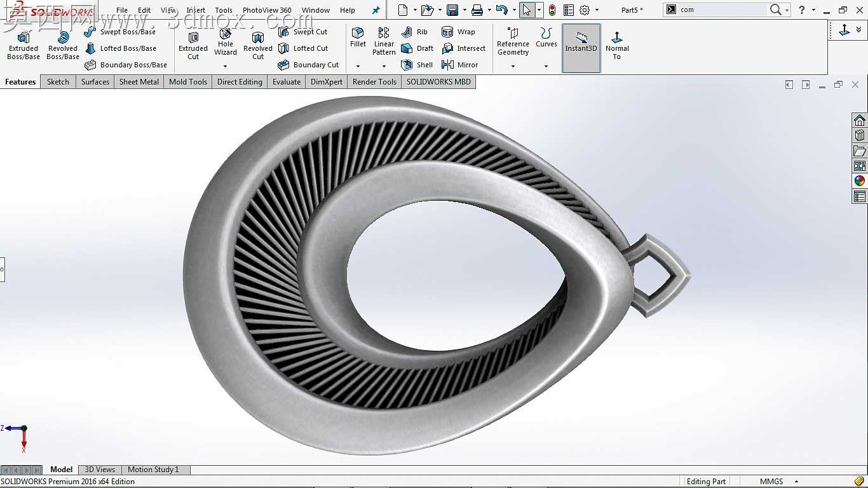This screenshot has width=868, height=488.
Task: Open the File Properties list icon
Action: (x=568, y=10)
